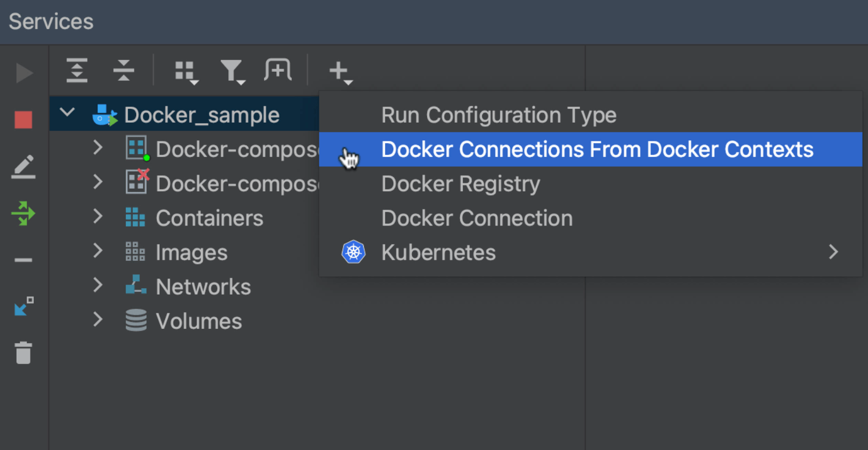
Task: Select the Volumes tree item
Action: (x=198, y=321)
